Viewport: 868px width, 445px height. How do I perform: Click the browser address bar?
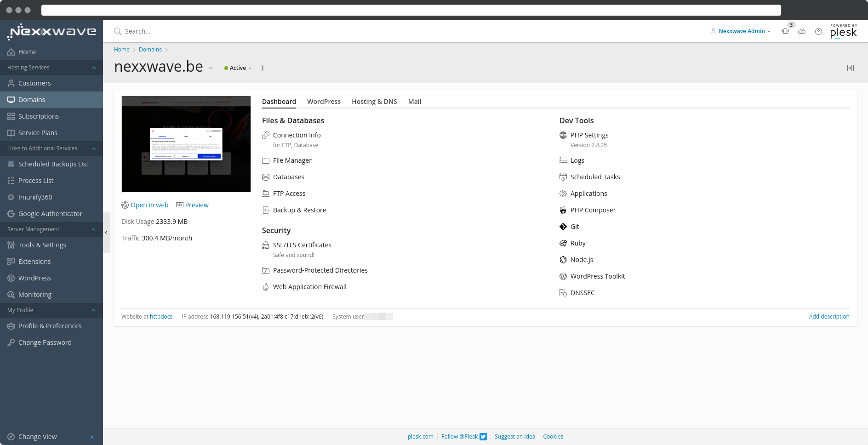pyautogui.click(x=411, y=10)
